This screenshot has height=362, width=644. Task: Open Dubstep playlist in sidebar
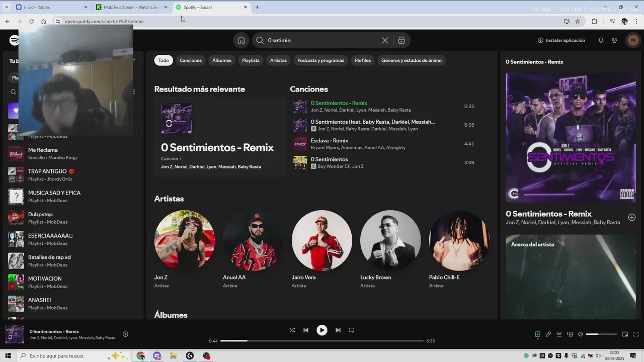(x=72, y=218)
